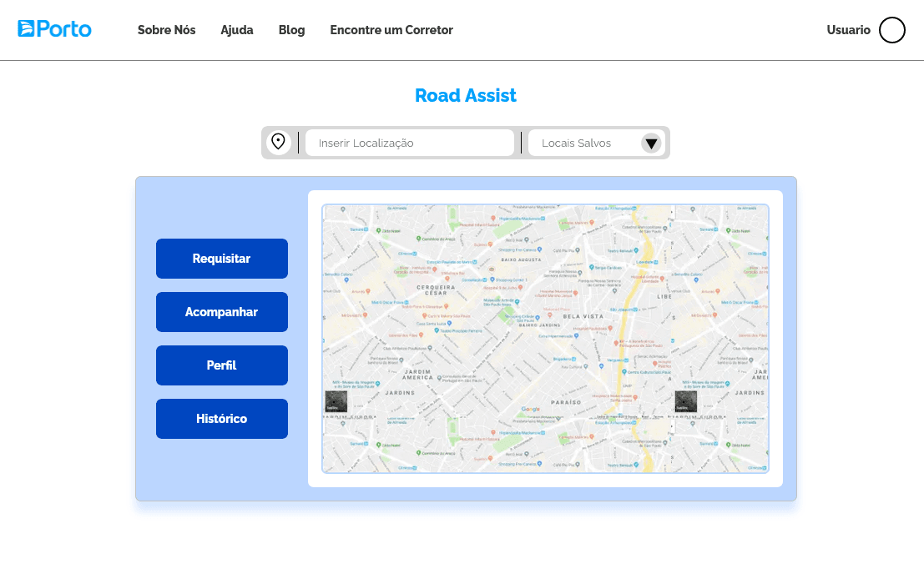Navigate to Encontre um Corretor
This screenshot has width=924, height=574.
coord(391,30)
